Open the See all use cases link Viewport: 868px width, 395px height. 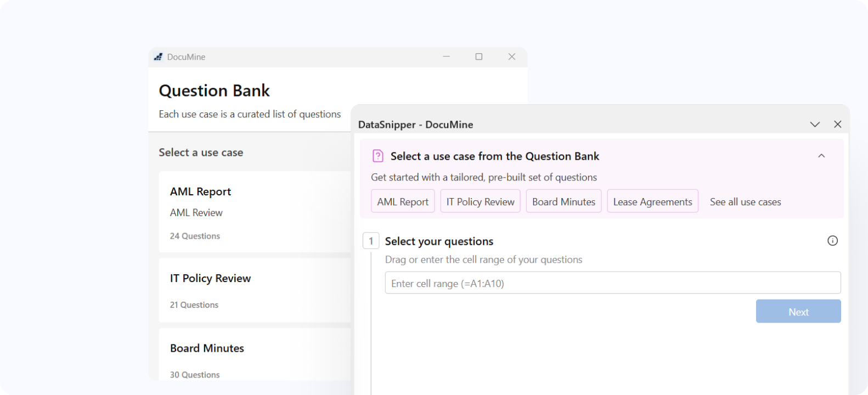pos(745,202)
